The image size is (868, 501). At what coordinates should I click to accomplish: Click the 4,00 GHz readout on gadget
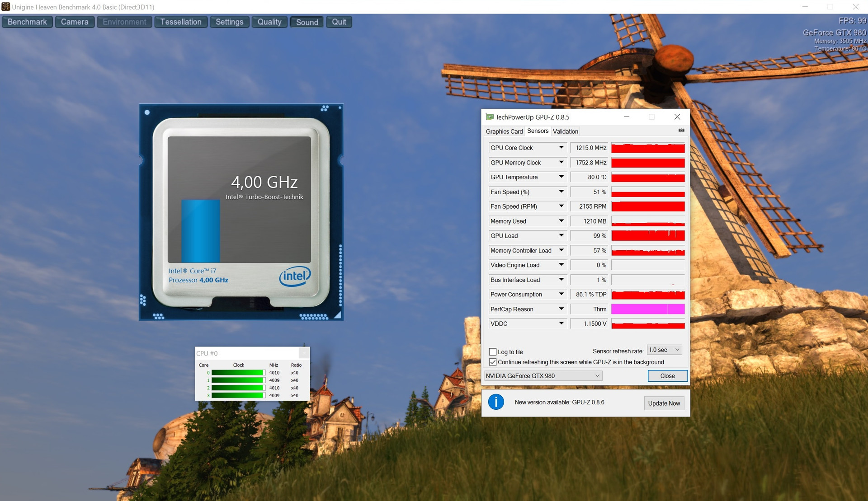pyautogui.click(x=264, y=182)
